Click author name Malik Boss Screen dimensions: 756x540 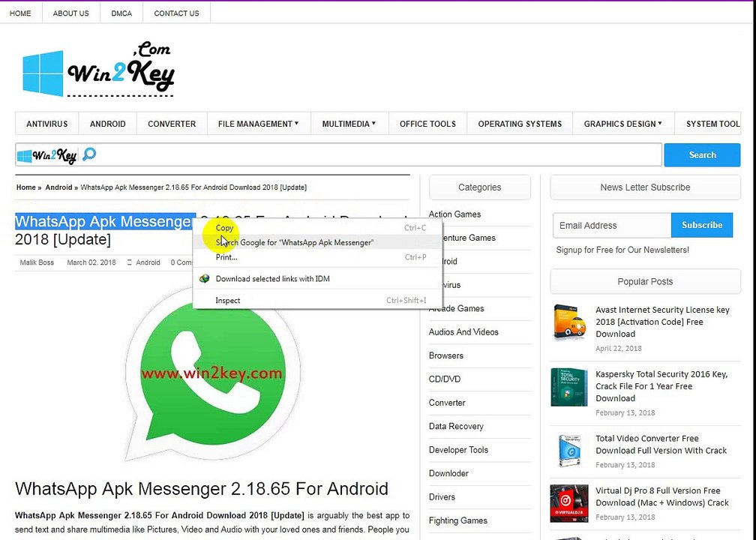click(x=37, y=262)
